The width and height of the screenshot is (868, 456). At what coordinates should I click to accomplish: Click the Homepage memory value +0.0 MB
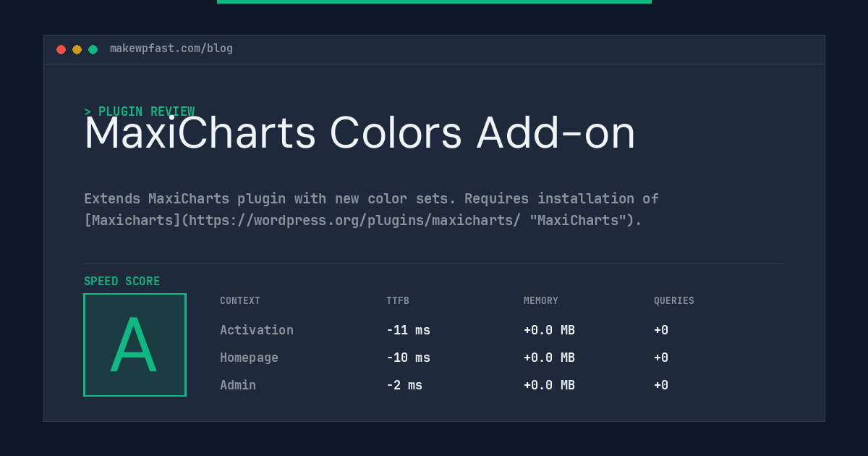coord(549,358)
